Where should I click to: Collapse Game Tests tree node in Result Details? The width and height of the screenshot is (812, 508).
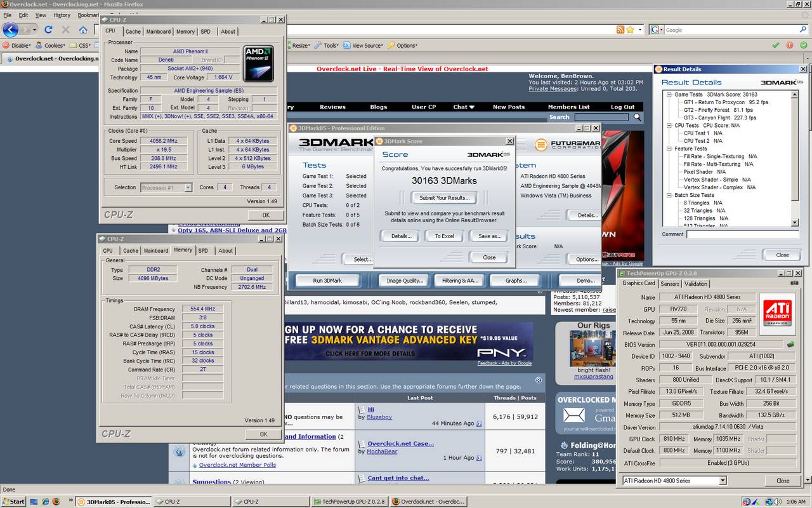point(669,95)
